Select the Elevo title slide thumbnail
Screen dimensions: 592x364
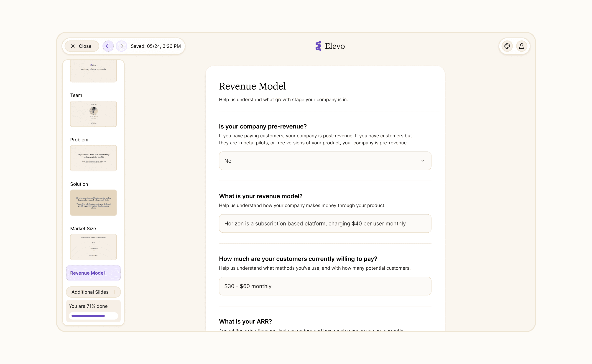[93, 71]
